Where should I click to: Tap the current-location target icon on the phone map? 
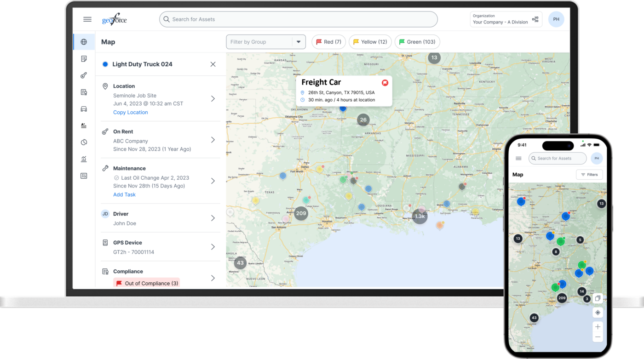(x=598, y=313)
